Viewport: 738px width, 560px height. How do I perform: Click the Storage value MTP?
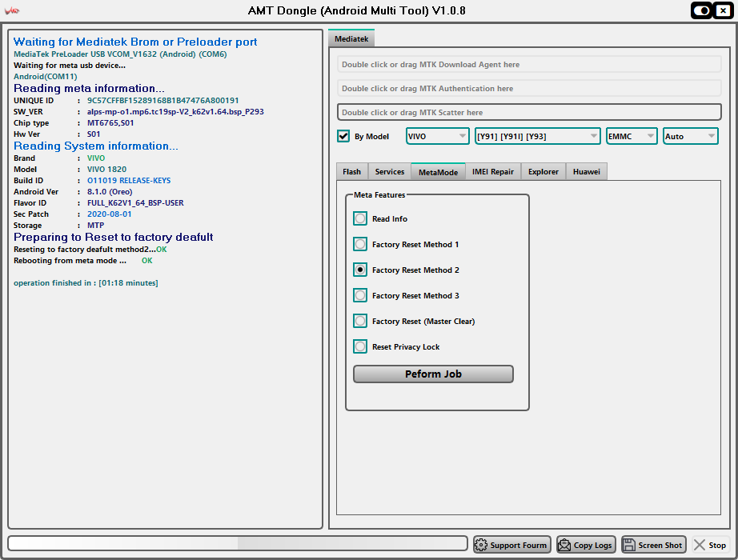tap(95, 226)
